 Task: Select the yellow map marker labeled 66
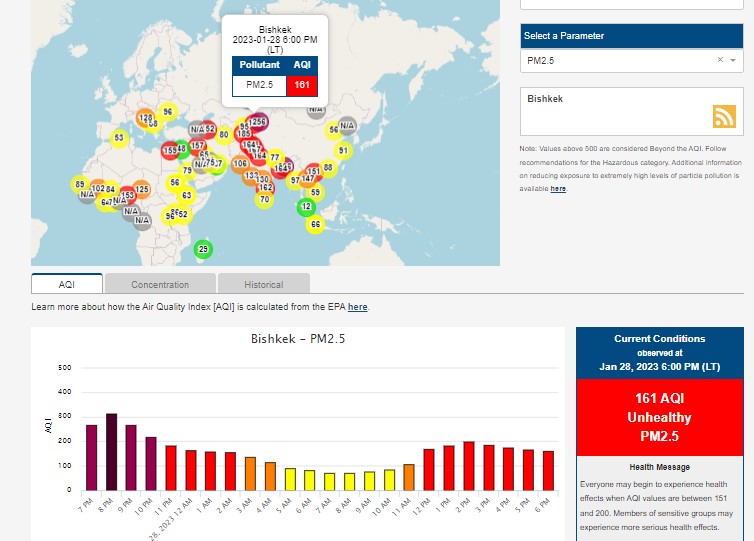point(316,225)
